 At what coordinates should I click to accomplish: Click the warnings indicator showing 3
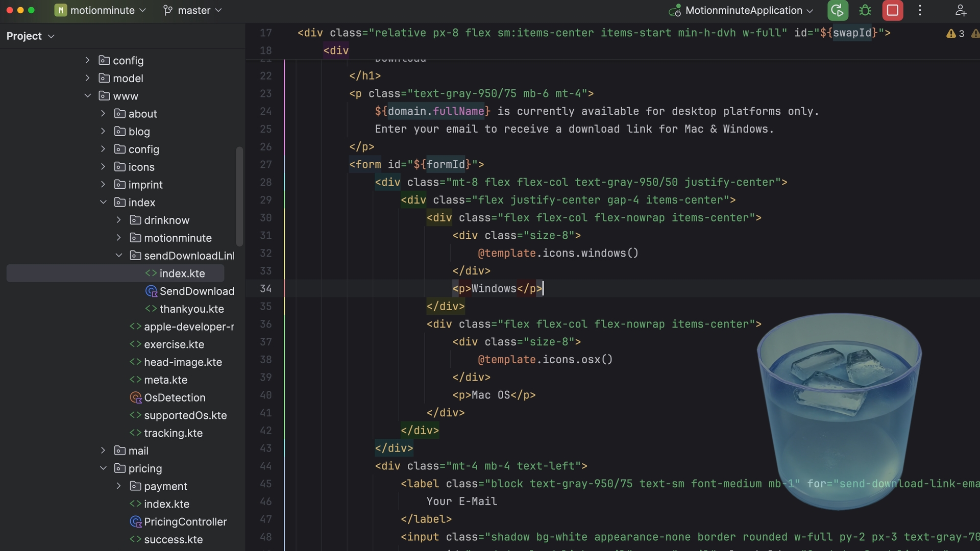coord(955,33)
